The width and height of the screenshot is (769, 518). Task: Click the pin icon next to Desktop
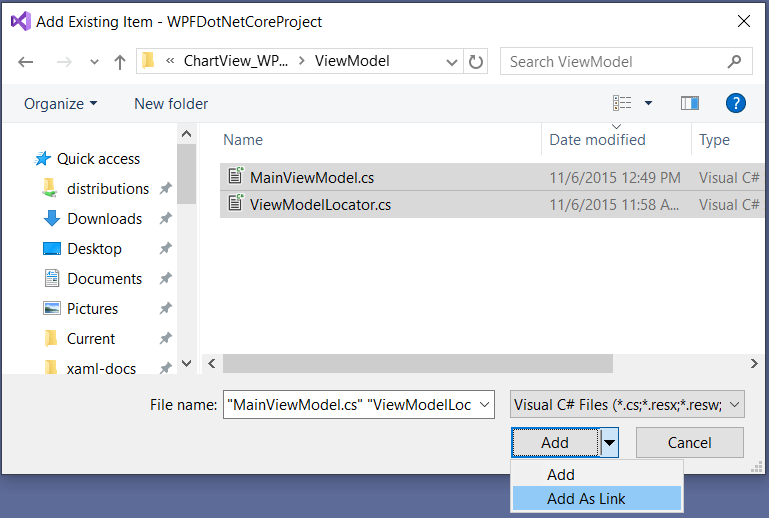[x=165, y=249]
